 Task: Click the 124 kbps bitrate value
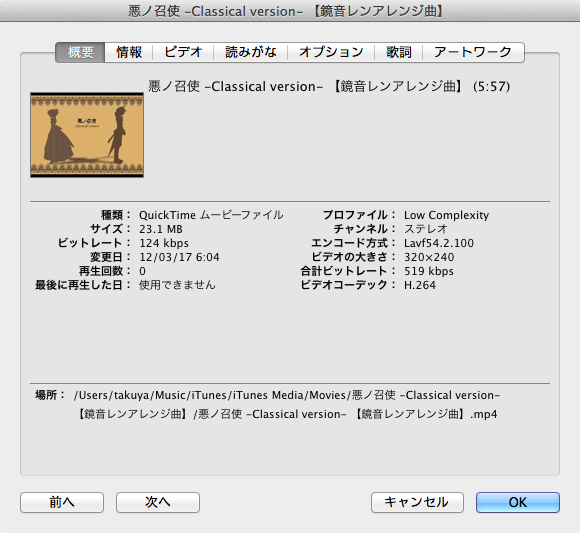point(164,243)
